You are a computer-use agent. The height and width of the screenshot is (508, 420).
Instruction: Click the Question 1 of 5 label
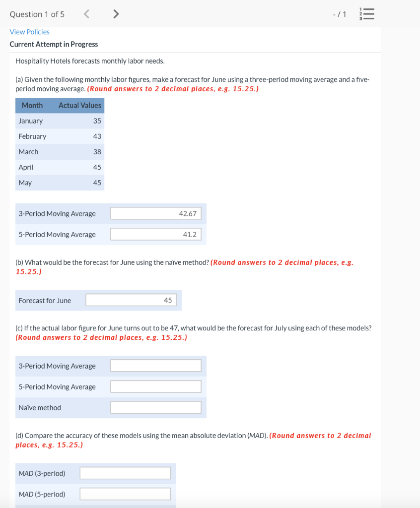coord(37,14)
